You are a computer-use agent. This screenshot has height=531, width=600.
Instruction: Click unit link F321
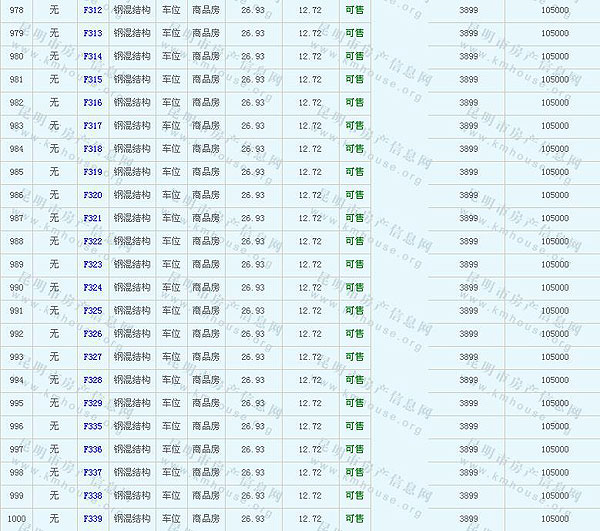point(93,218)
